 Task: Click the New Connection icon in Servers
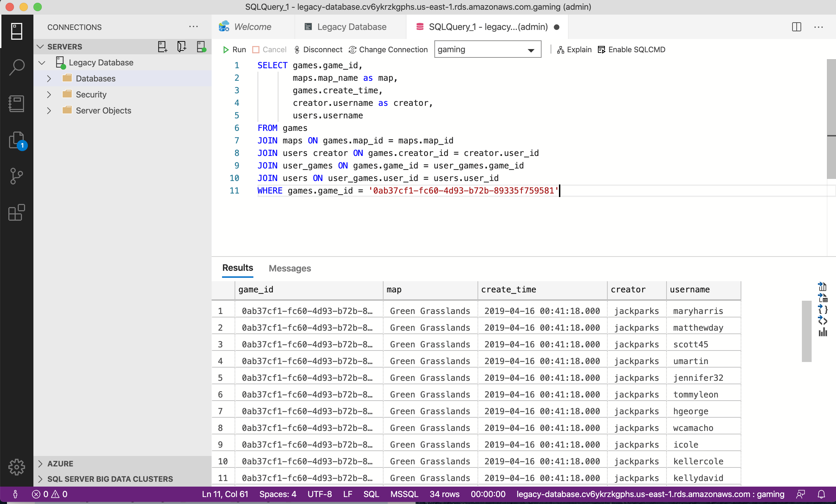163,47
